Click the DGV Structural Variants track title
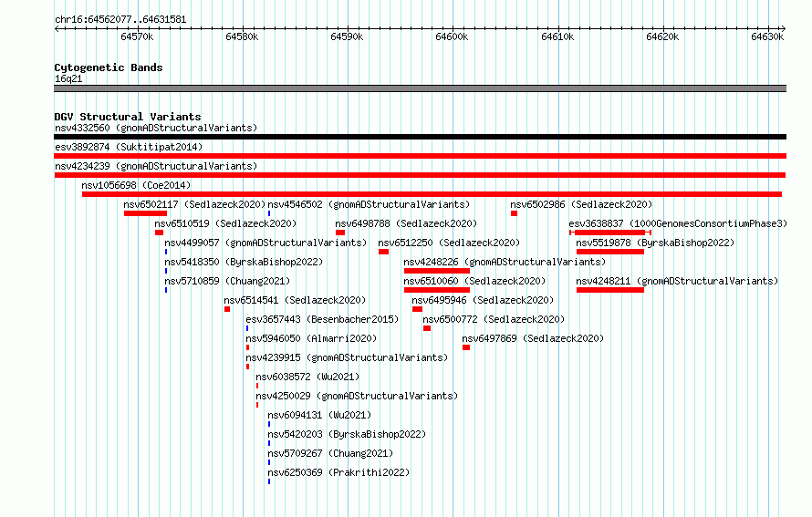This screenshot has width=812, height=517. (128, 117)
